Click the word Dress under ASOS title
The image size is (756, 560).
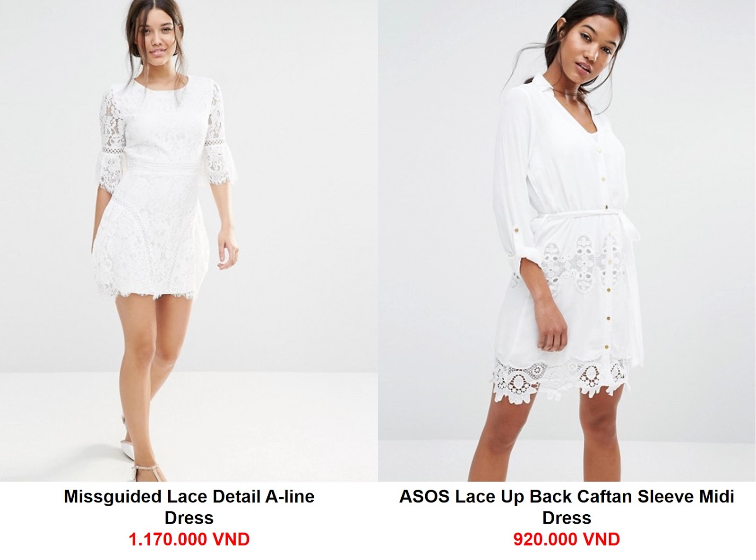click(567, 518)
